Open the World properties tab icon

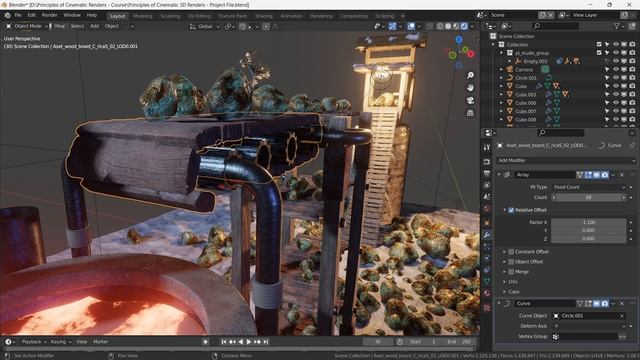[487, 209]
